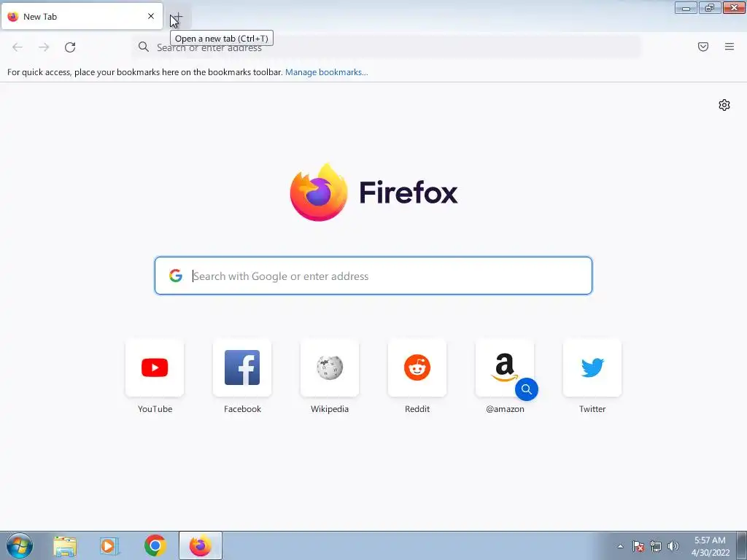Close the New Tab tab
This screenshot has width=747, height=560.
click(151, 16)
